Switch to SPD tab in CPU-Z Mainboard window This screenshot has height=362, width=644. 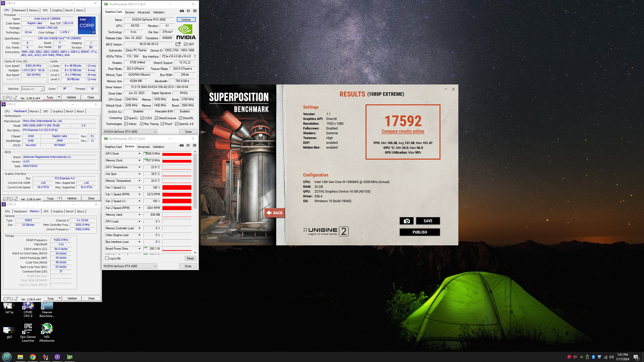pyautogui.click(x=46, y=111)
